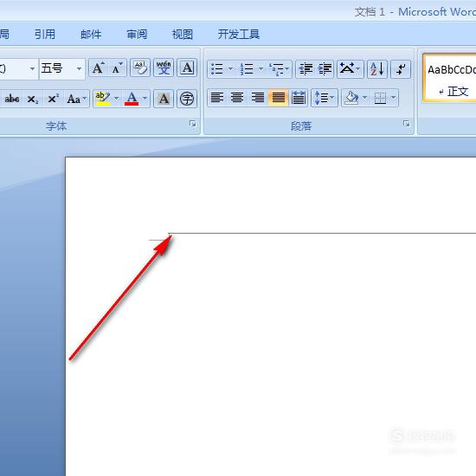
Task: Switch to the 视图 tab
Action: pos(182,35)
